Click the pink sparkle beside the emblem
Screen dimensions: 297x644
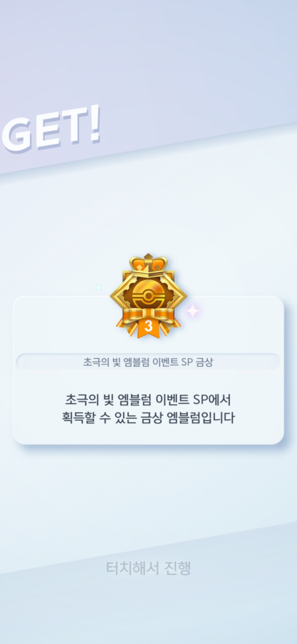(x=193, y=311)
